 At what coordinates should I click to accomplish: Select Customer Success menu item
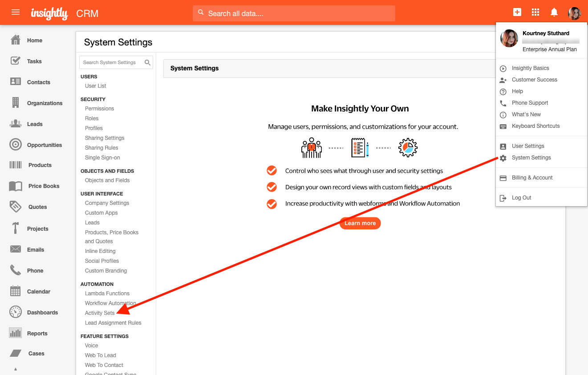(535, 80)
